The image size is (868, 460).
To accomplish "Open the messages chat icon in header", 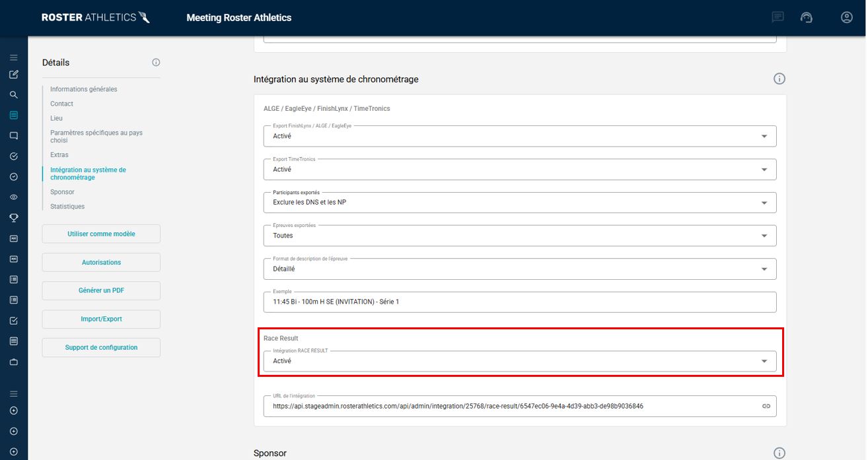I will click(778, 18).
